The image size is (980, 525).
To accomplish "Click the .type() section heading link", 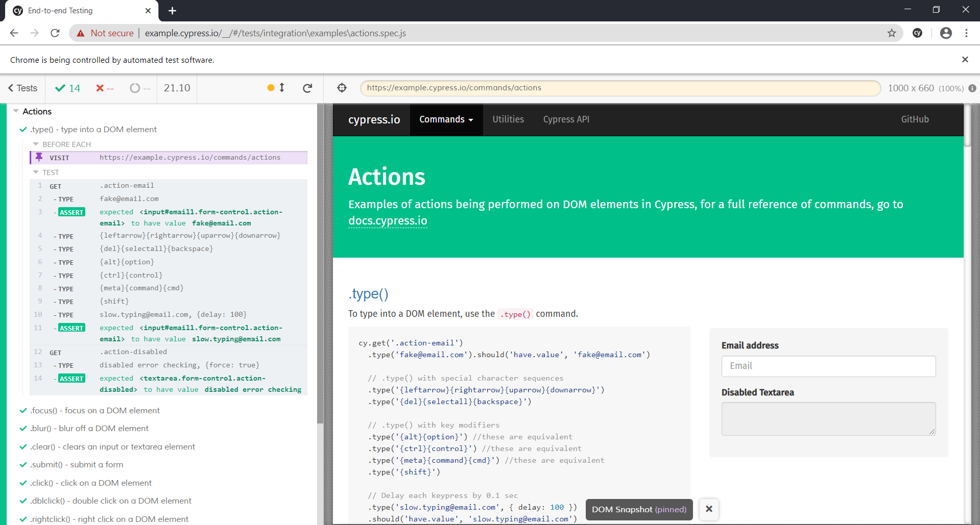I will pos(368,294).
